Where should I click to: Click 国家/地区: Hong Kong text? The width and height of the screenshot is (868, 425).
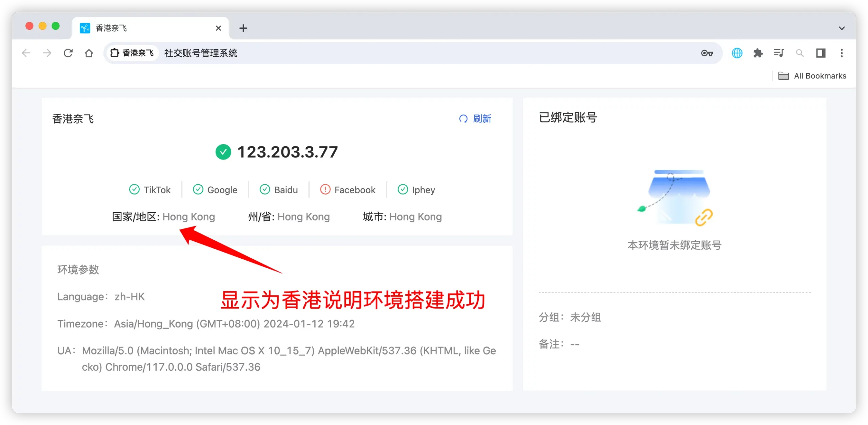pos(163,217)
